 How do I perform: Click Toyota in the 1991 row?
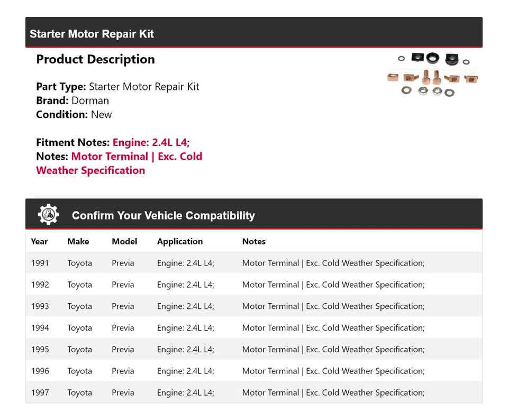(x=80, y=263)
